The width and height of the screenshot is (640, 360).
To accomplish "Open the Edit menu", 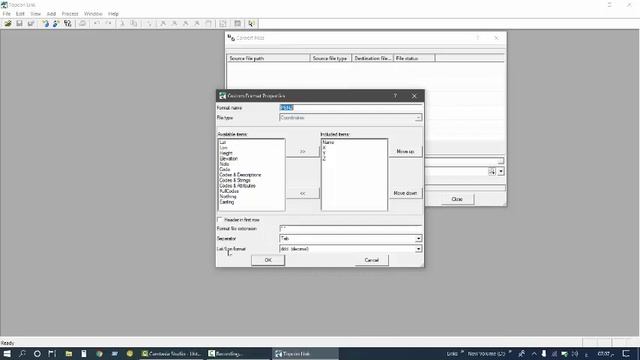I will click(20, 14).
